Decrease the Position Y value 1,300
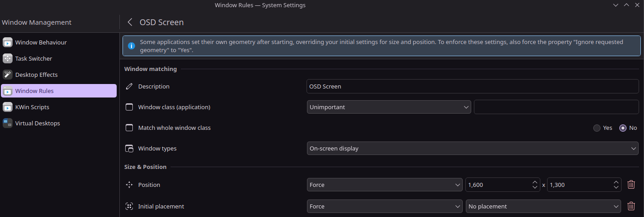 [616, 187]
